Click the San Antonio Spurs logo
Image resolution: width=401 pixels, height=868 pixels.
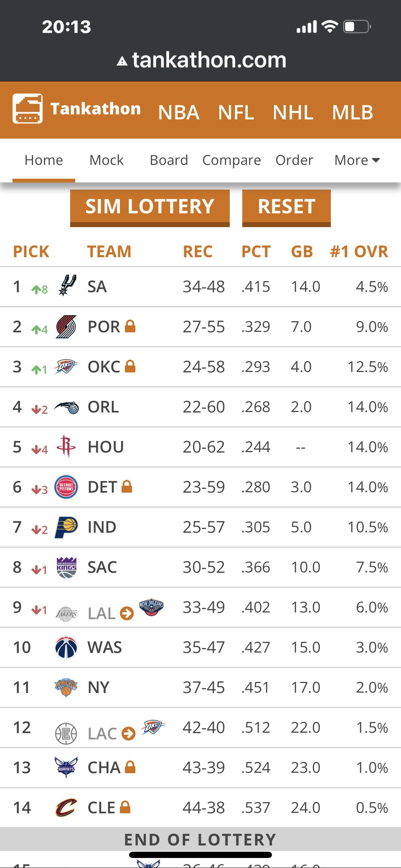(x=66, y=286)
